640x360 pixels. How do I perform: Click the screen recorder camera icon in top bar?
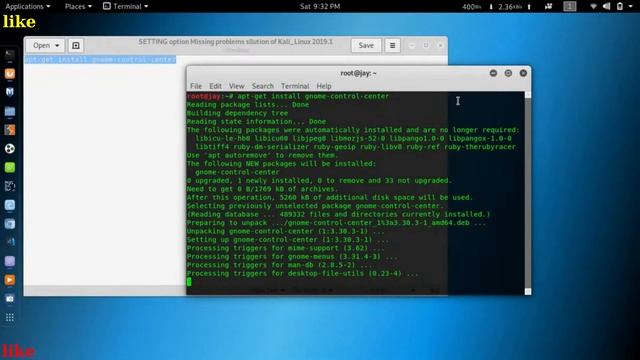[x=549, y=6]
